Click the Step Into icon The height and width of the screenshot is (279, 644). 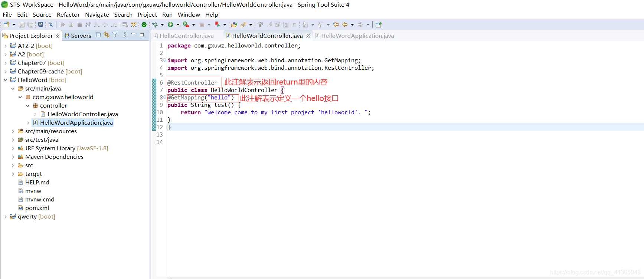[x=97, y=24]
